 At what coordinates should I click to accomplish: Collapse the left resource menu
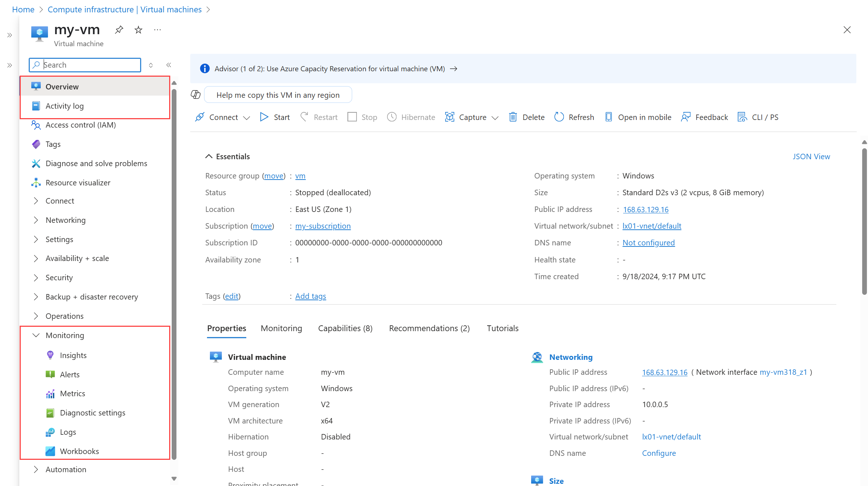(x=169, y=65)
